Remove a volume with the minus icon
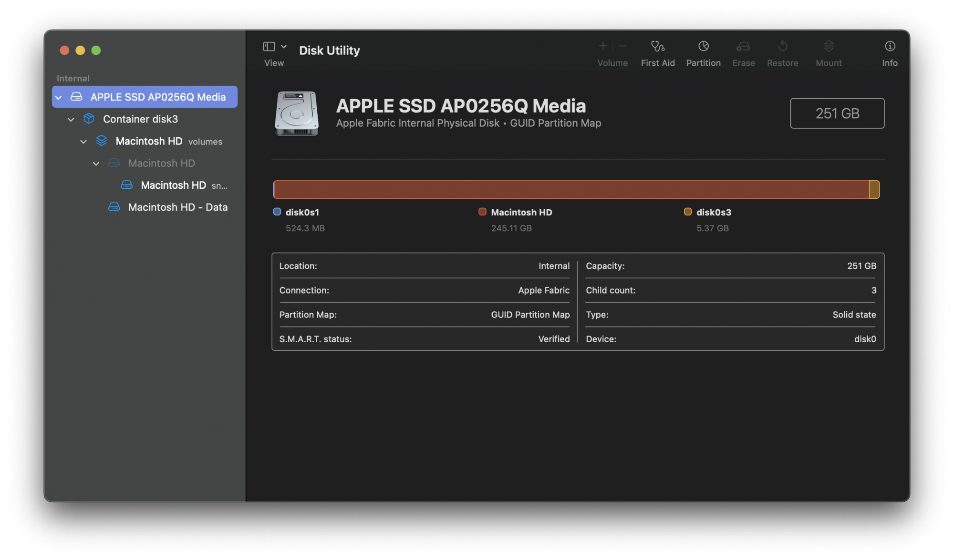The width and height of the screenshot is (954, 560). (x=623, y=46)
